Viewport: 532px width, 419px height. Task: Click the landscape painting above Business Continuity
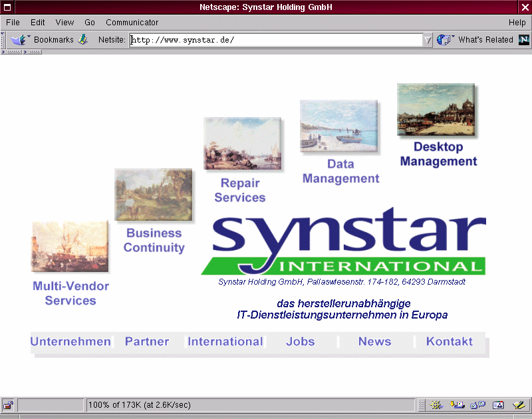click(x=154, y=195)
